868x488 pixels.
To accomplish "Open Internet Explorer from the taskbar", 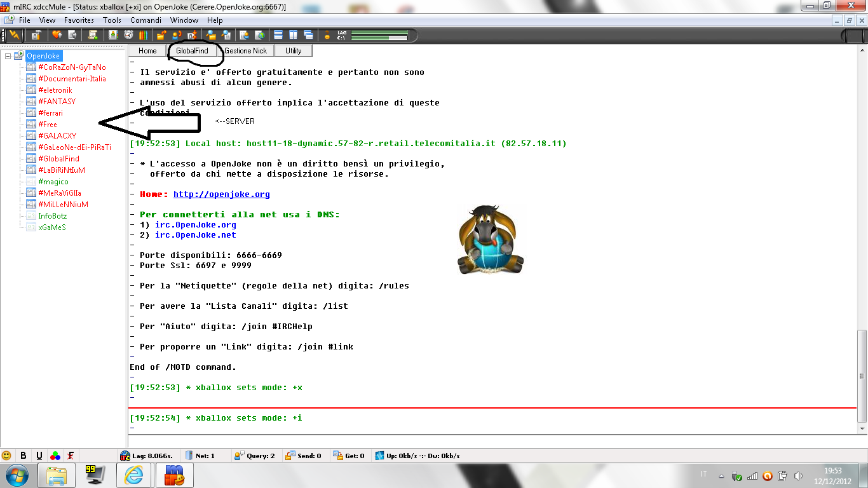I will point(133,475).
